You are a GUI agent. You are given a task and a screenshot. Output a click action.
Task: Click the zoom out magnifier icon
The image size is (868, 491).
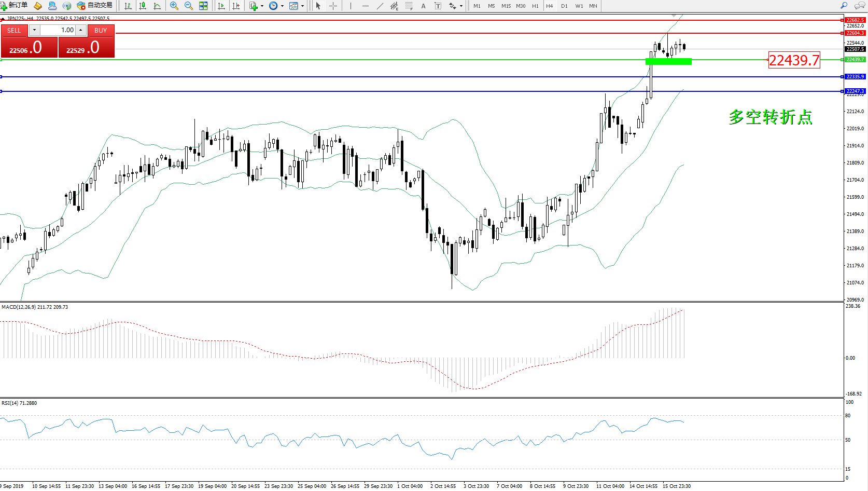[x=189, y=6]
